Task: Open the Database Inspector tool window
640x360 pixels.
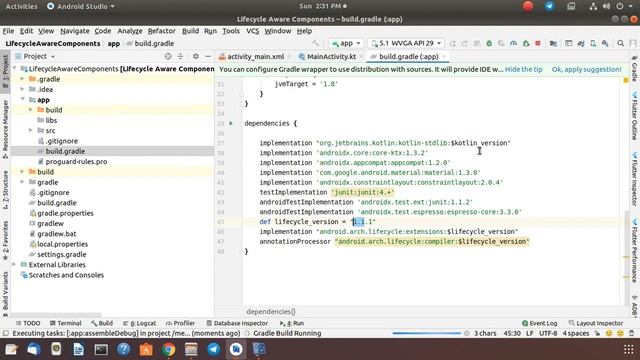Action: (237, 323)
